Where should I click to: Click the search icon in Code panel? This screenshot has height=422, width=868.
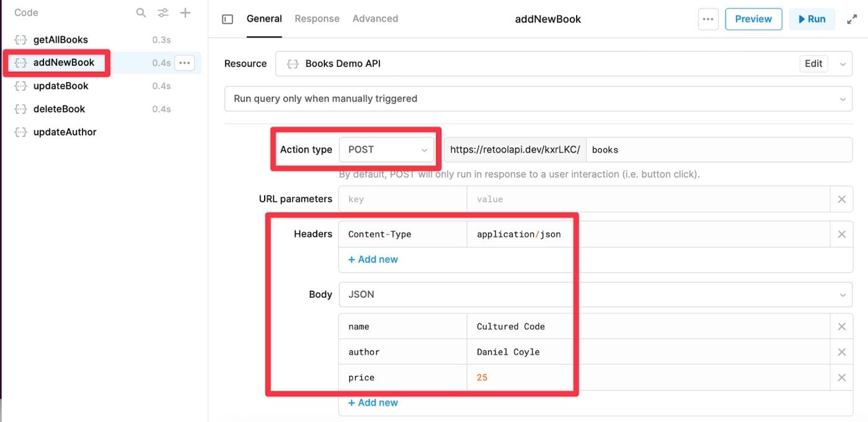(x=141, y=12)
